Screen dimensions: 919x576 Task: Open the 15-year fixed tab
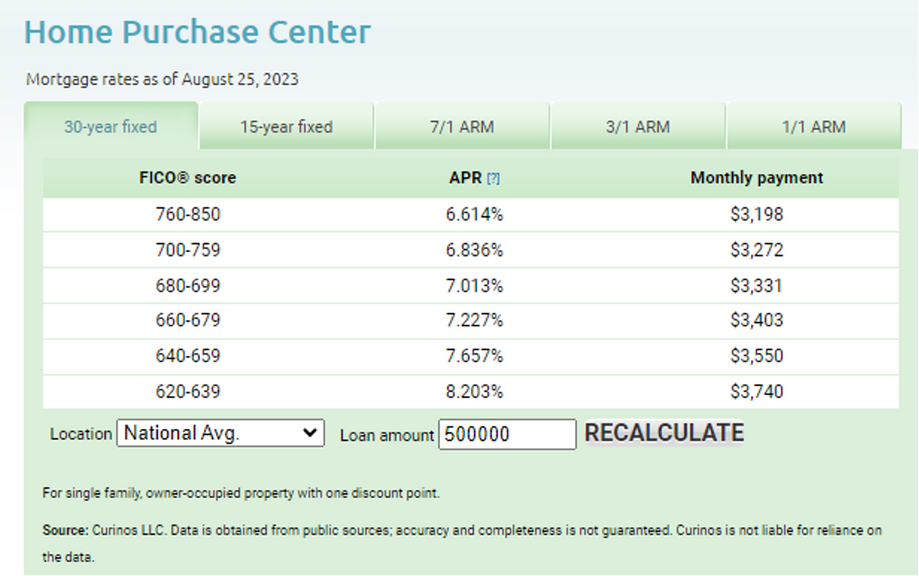[x=286, y=127]
